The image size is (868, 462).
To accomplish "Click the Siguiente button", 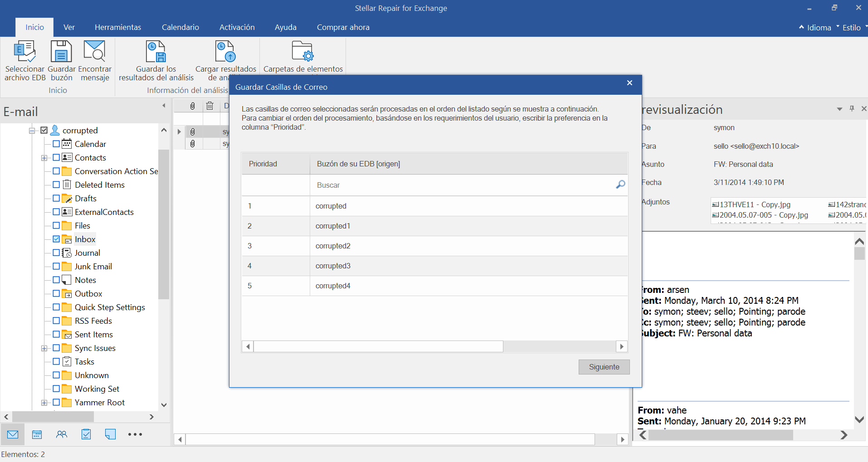I will (604, 366).
